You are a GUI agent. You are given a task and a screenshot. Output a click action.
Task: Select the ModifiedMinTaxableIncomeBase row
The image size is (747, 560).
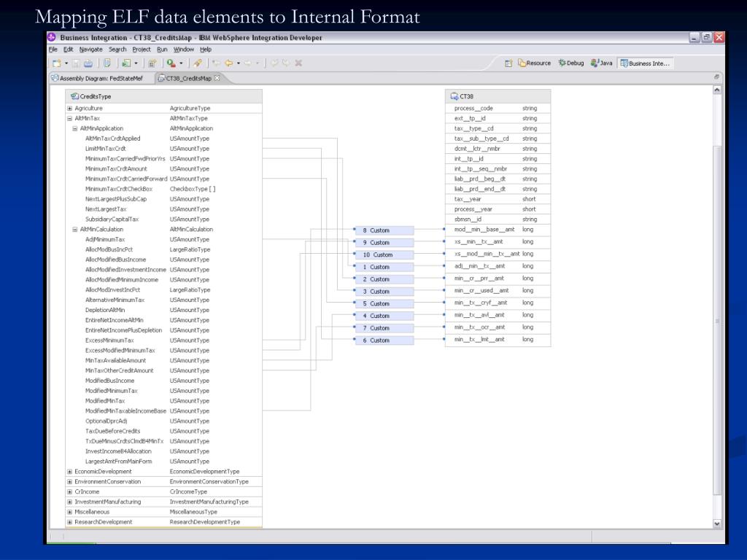pos(163,411)
